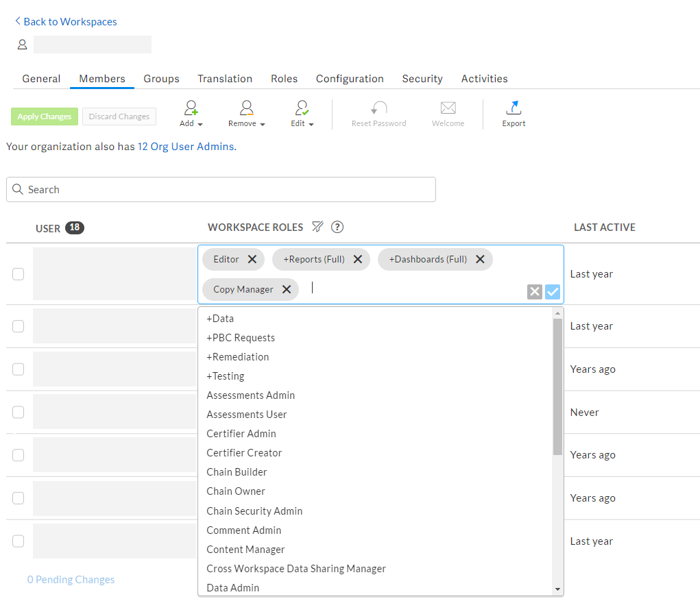Viewport: 700px width, 601px height.
Task: Click the Workspace Roles help icon
Action: (x=337, y=227)
